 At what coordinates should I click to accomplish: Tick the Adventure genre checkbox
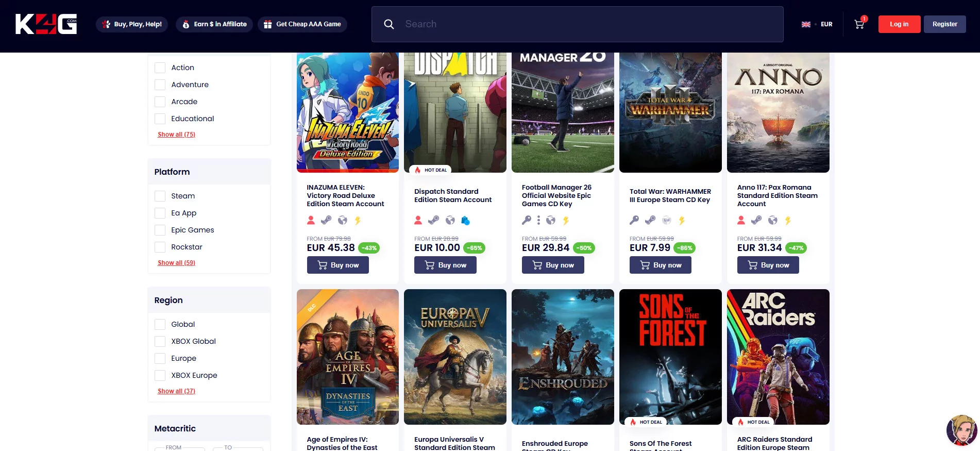click(x=160, y=85)
